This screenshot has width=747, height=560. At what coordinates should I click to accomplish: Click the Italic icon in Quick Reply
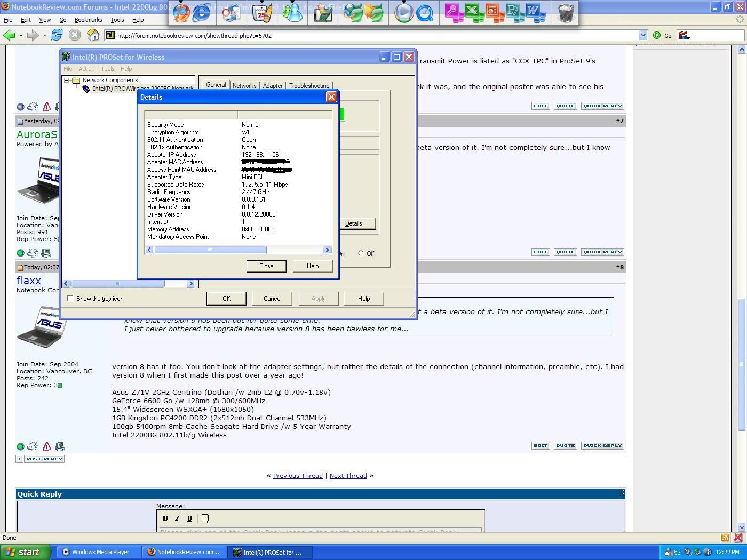pos(177,518)
